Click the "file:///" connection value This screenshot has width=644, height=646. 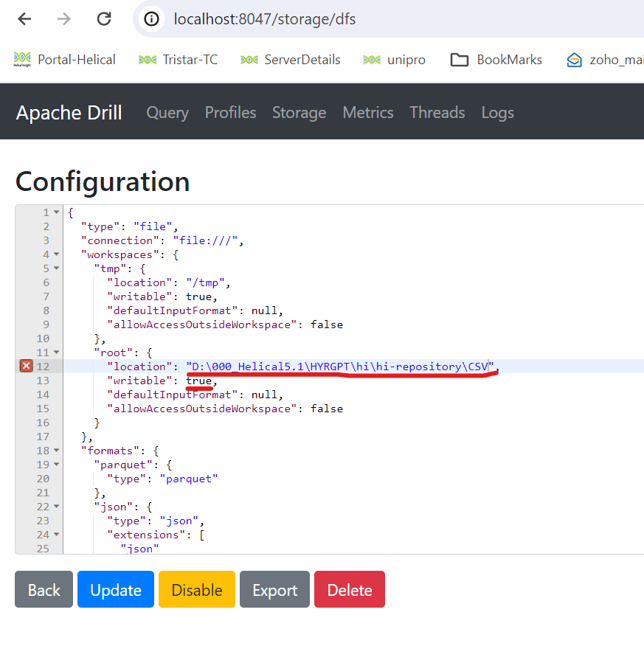[205, 240]
